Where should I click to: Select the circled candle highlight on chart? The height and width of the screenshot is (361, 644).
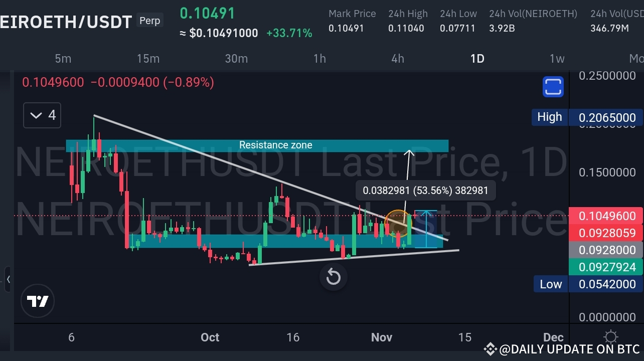coord(398,223)
